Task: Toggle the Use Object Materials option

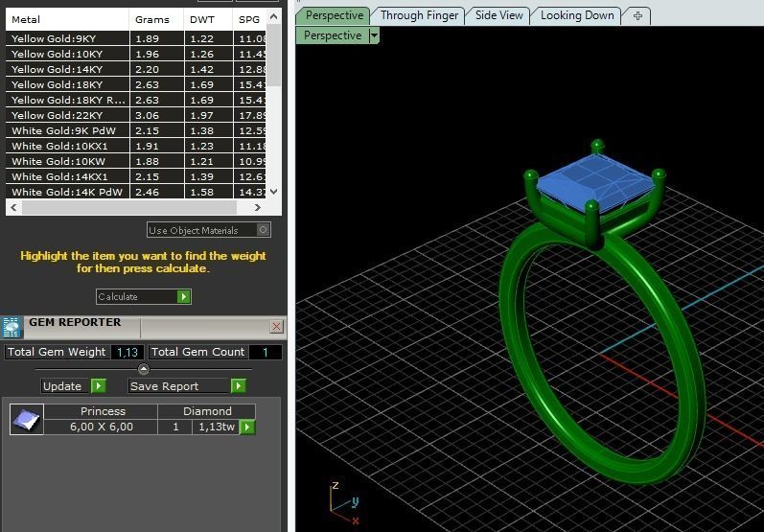Action: pos(263,230)
